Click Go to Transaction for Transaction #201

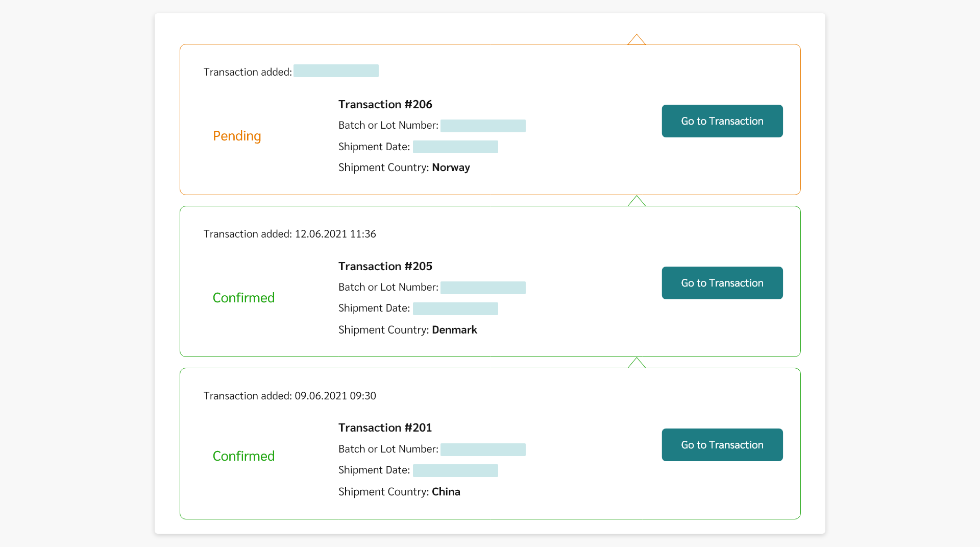coord(722,444)
